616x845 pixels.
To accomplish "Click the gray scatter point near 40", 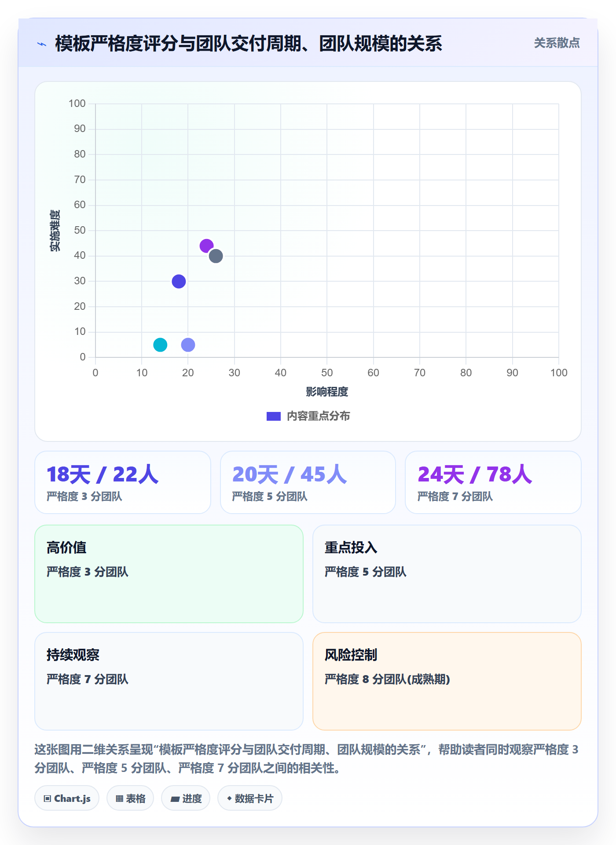I will [x=216, y=256].
